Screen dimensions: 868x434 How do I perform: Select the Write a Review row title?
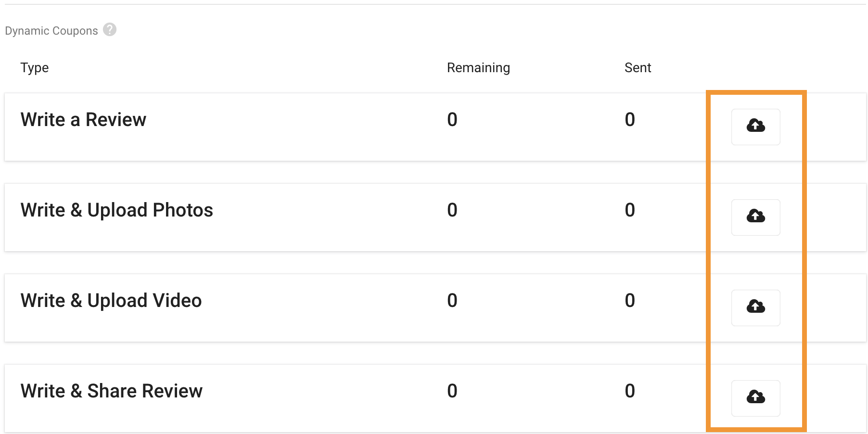tap(83, 119)
